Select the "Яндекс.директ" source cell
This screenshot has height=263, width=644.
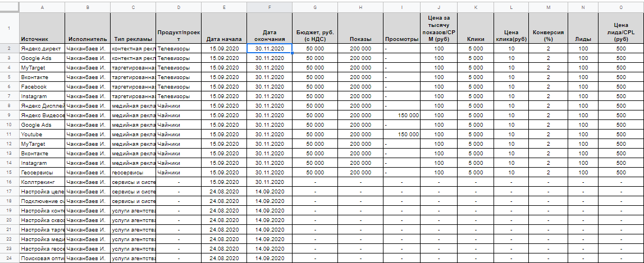pyautogui.click(x=42, y=49)
